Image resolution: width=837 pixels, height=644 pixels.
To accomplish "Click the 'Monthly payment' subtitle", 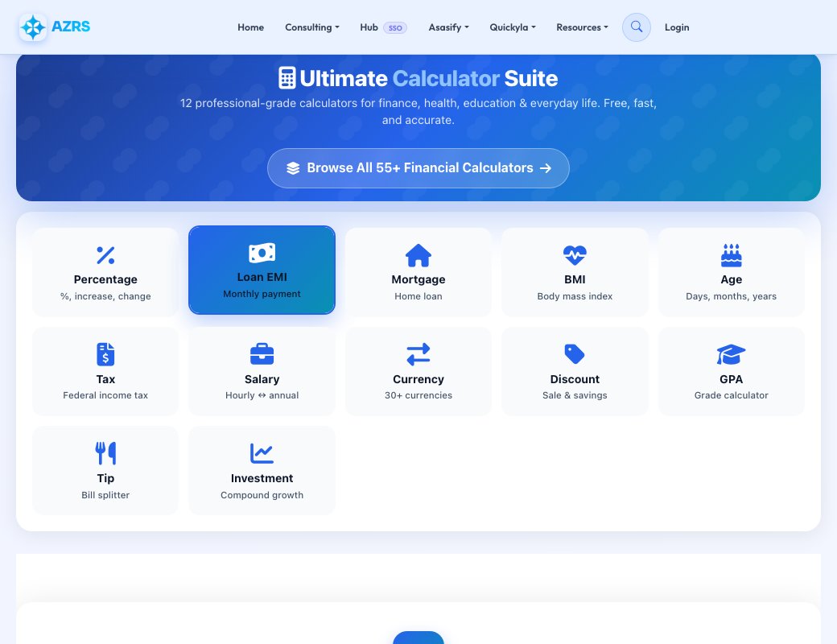I will [x=262, y=294].
